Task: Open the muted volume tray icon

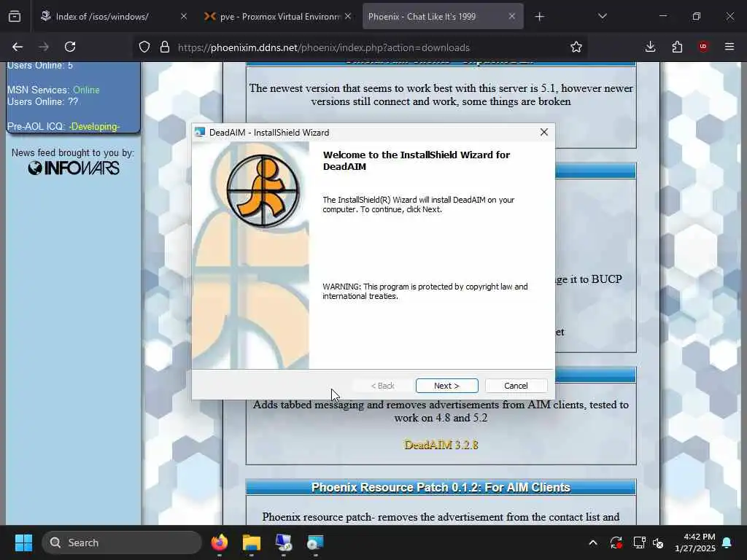Action: [659, 542]
